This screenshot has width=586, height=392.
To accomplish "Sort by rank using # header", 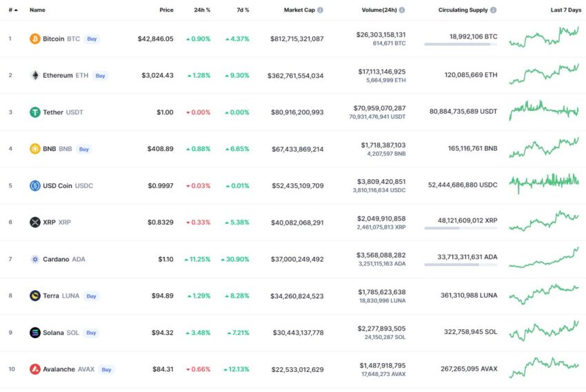I will 13,10.
